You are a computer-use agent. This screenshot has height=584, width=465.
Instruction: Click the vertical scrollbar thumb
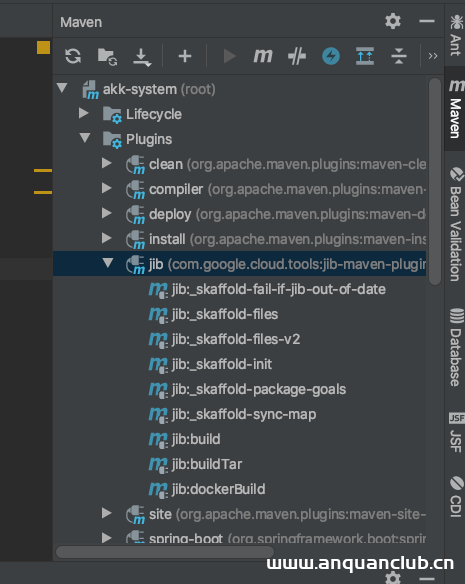(435, 181)
